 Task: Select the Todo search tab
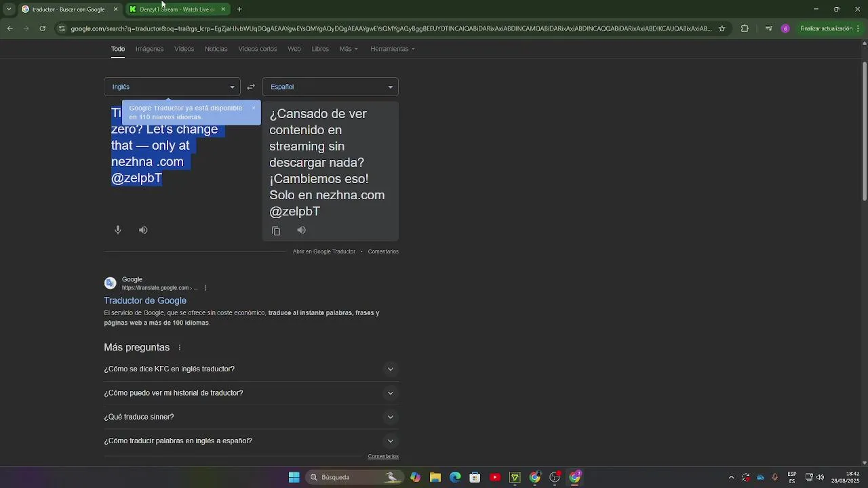tap(118, 49)
